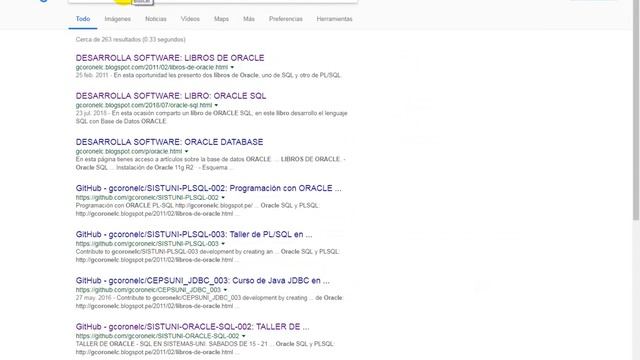
Task: Expand dropdown arrow beside oracle-sql.html URL
Action: click(x=216, y=105)
